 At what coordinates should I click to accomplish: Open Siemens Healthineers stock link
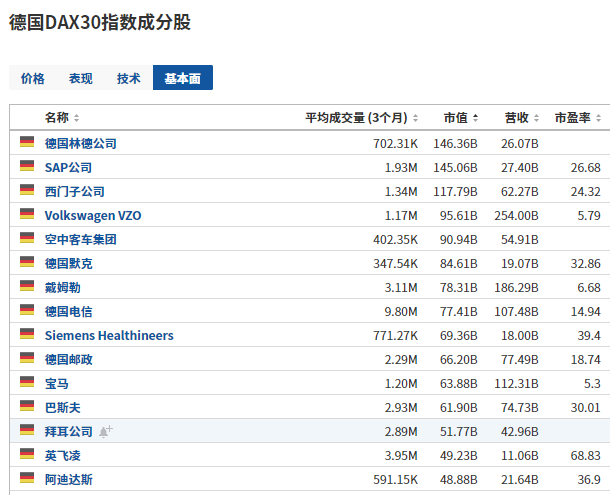(109, 335)
